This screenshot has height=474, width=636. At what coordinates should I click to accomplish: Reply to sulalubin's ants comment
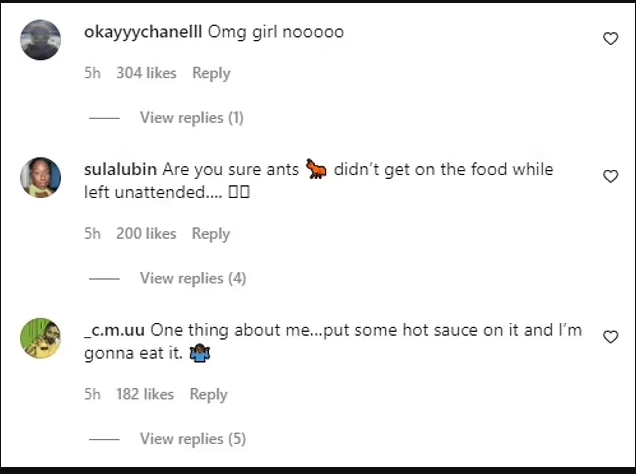[x=211, y=234]
